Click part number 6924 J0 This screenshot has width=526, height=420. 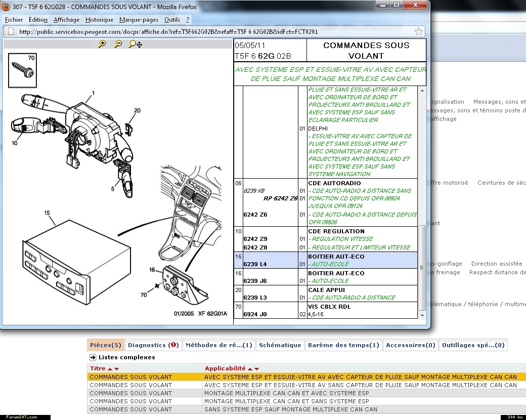pos(255,315)
